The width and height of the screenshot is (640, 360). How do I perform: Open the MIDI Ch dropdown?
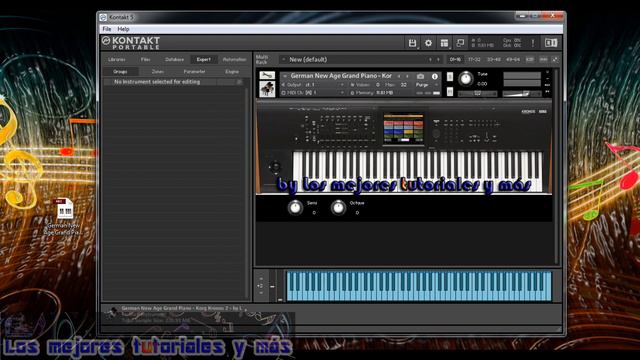pos(342,93)
